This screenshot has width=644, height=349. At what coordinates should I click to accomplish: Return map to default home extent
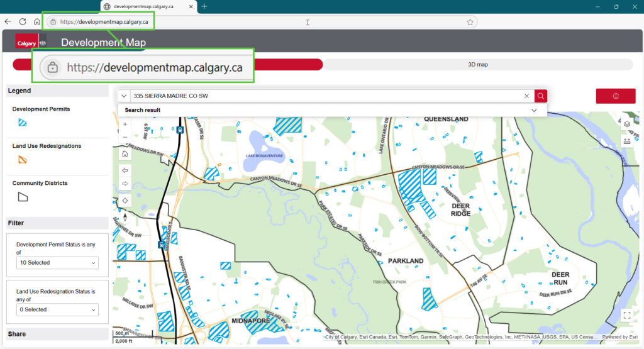pyautogui.click(x=125, y=154)
